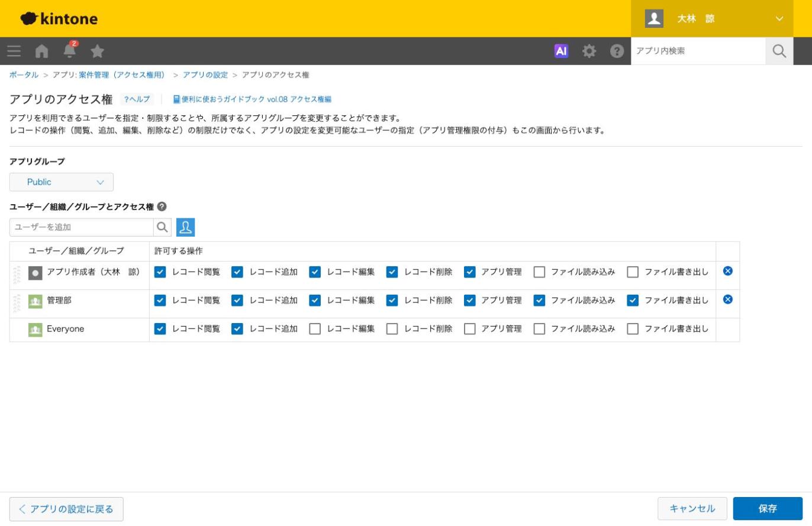Uncheck レコード削除 for アプリ作成者
This screenshot has width=812, height=526.
[392, 272]
